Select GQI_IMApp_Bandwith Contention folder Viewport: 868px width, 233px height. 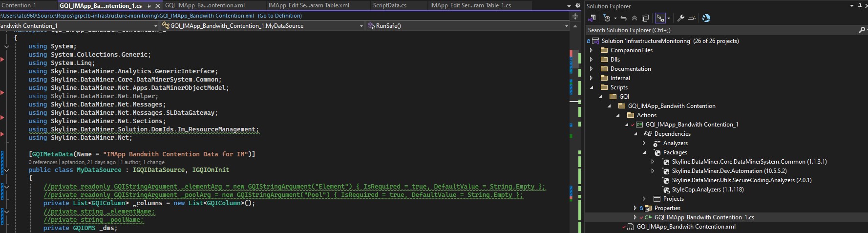pyautogui.click(x=671, y=106)
